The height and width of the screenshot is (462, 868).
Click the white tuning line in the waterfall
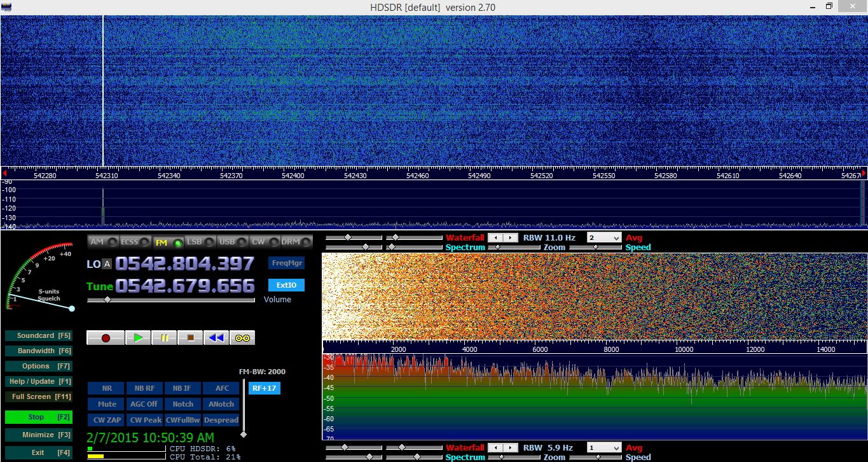coord(102,90)
